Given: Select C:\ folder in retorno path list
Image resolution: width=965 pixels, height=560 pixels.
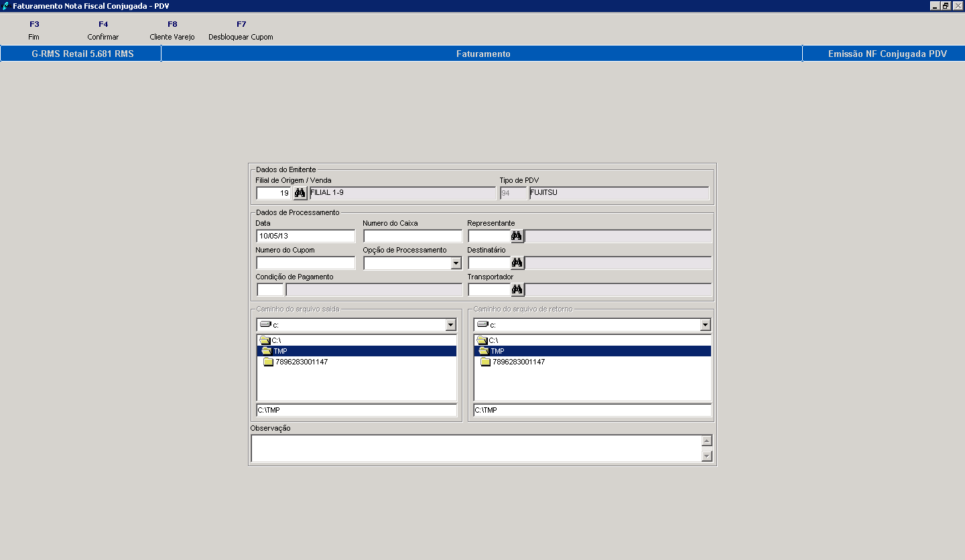Looking at the screenshot, I should coord(592,340).
